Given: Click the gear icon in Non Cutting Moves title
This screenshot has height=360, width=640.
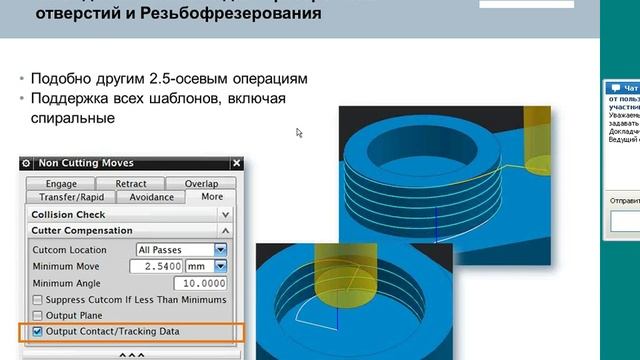Looking at the screenshot, I should point(26,163).
